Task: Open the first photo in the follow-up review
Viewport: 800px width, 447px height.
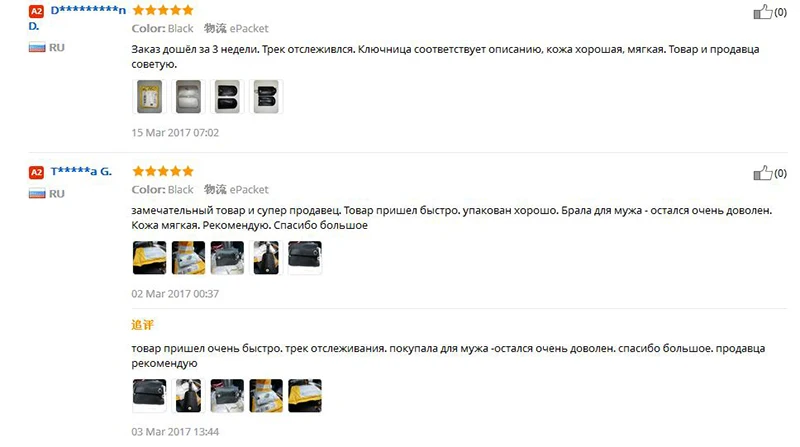Action: pyautogui.click(x=149, y=395)
